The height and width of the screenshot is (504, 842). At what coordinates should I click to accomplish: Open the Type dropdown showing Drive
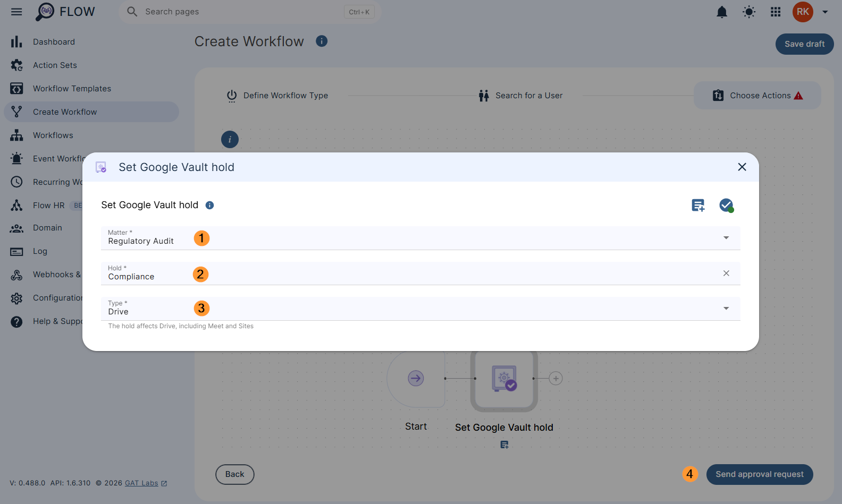click(x=420, y=309)
